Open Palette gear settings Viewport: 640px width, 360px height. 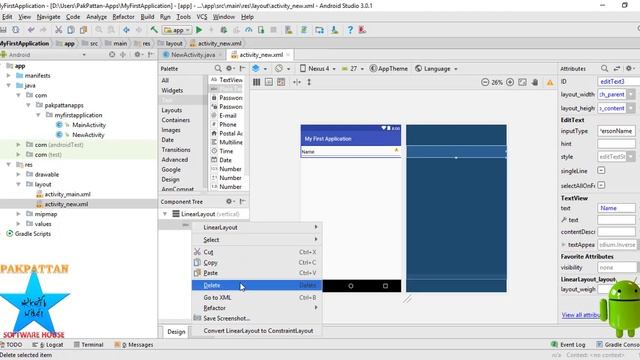coord(229,69)
